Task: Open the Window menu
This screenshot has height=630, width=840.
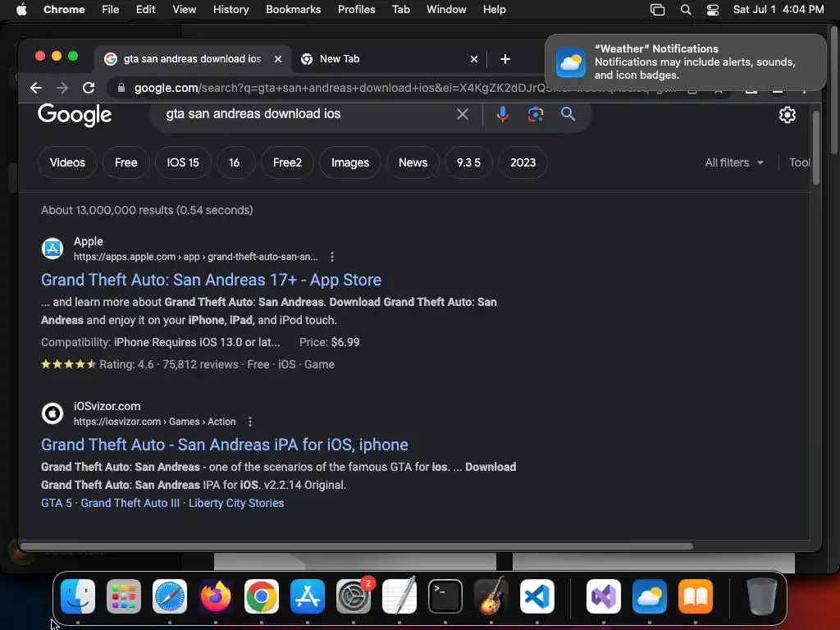Action: point(446,10)
